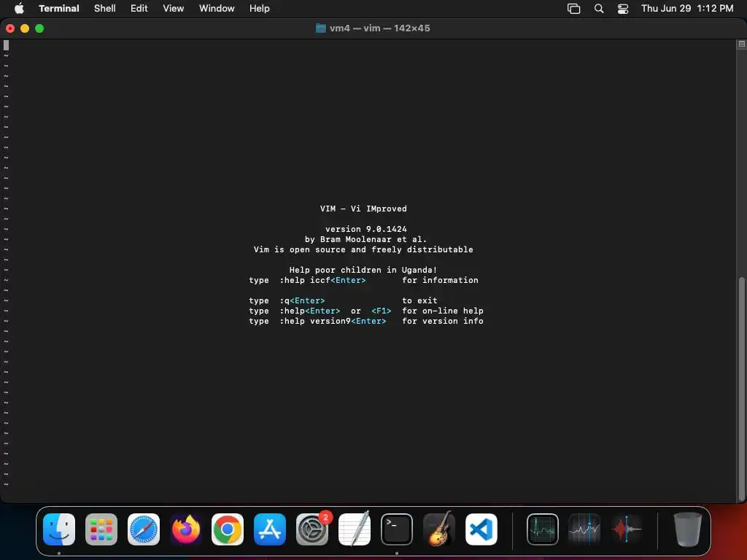Click the cursor block at first line
This screenshot has width=747, height=560.
[6, 45]
